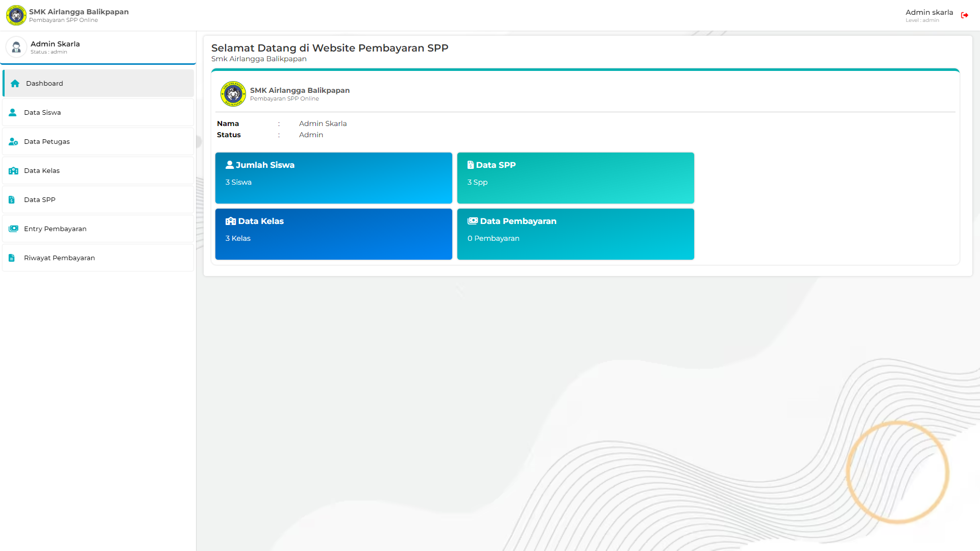Click the Data Petugas staff icon
This screenshot has width=980, height=551.
(13, 141)
